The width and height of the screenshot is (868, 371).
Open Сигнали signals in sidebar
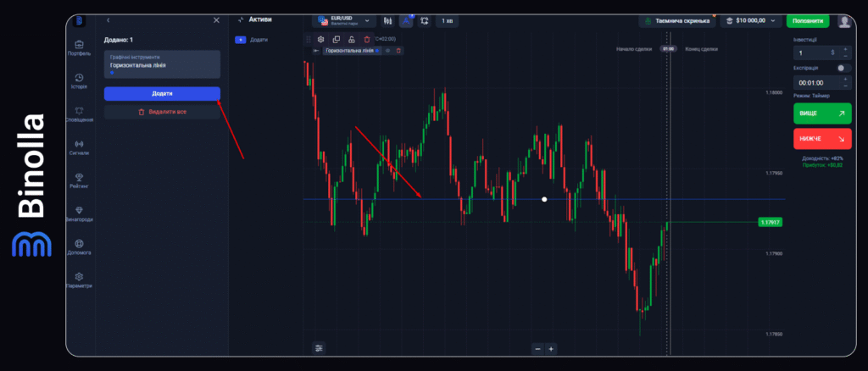79,147
